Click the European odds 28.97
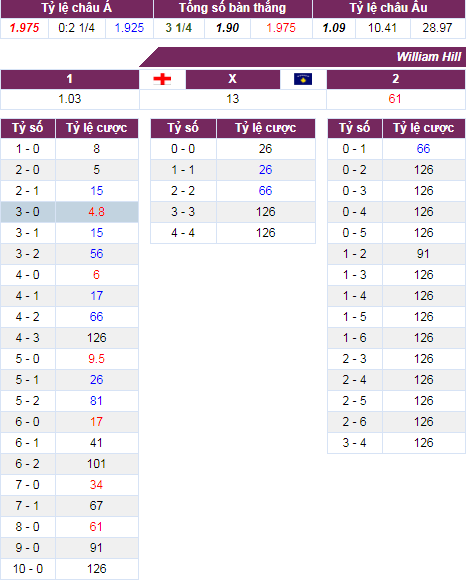Screen dimensions: 466x582 [437, 28]
